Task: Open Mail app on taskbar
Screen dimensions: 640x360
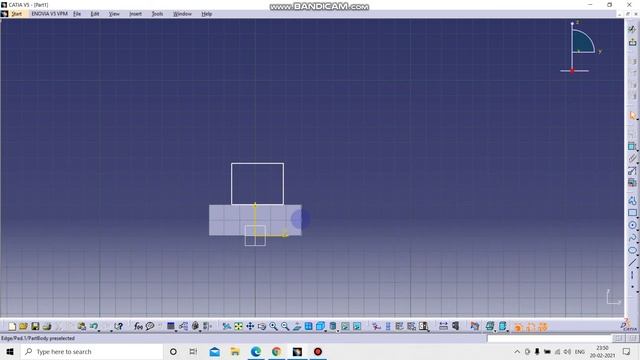Action: click(214, 351)
